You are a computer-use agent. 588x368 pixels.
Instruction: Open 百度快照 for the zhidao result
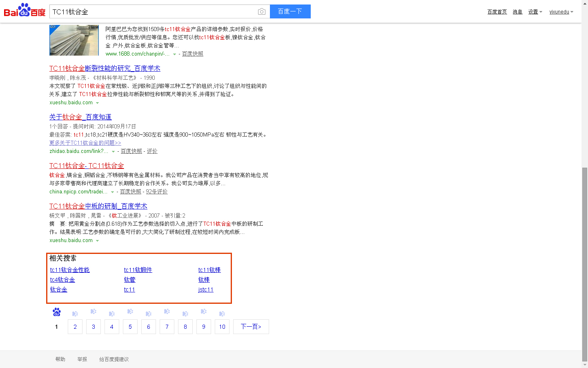point(131,151)
